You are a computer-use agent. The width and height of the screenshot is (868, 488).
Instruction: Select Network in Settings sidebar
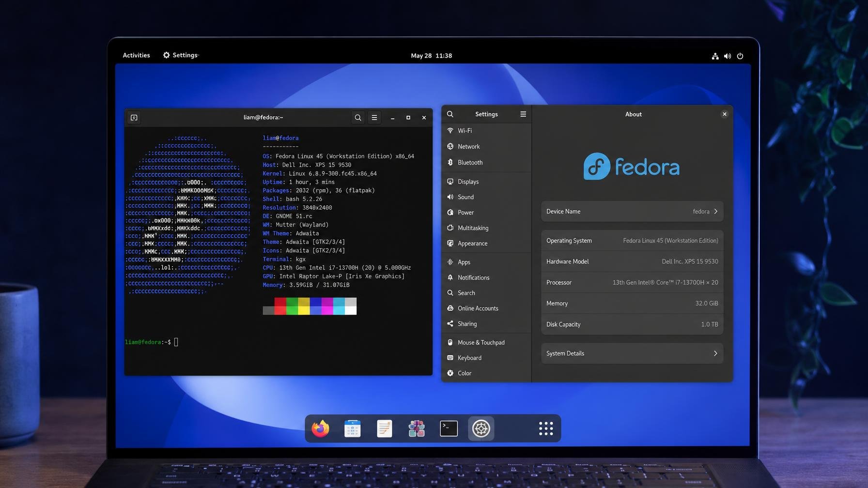(486, 147)
